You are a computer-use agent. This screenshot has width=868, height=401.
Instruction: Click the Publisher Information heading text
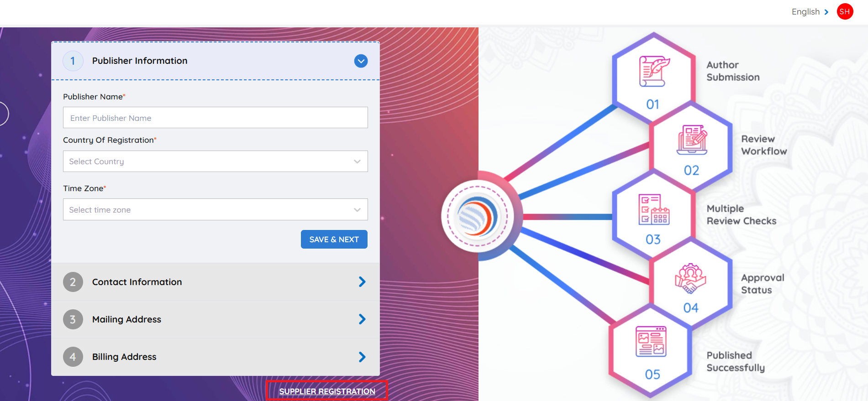click(x=140, y=61)
